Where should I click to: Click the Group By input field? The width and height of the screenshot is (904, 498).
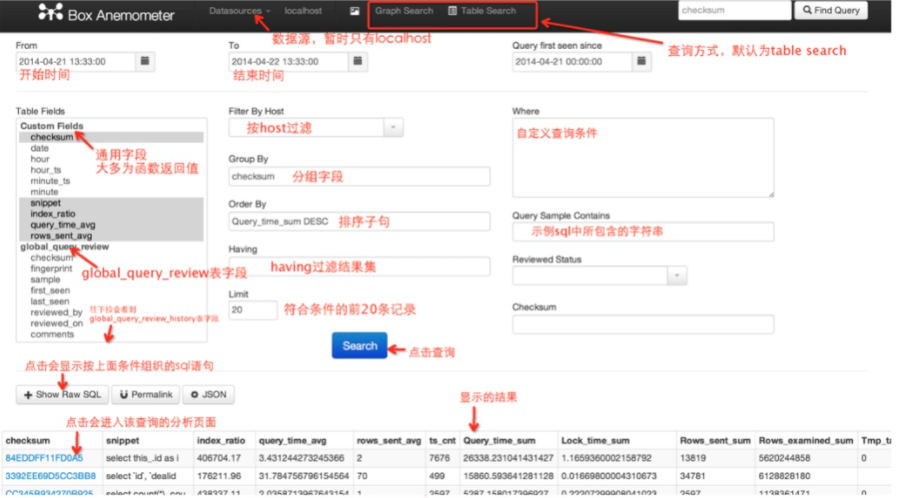[x=359, y=176]
